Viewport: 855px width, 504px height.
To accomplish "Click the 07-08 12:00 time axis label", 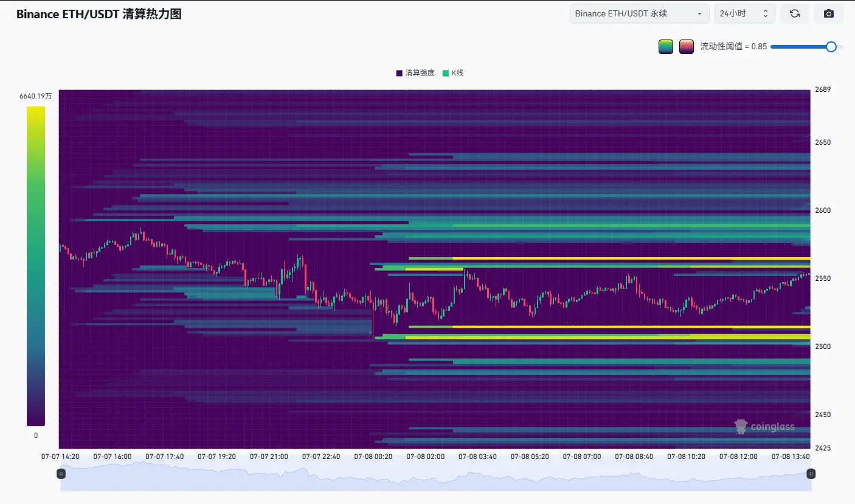I will pyautogui.click(x=739, y=456).
